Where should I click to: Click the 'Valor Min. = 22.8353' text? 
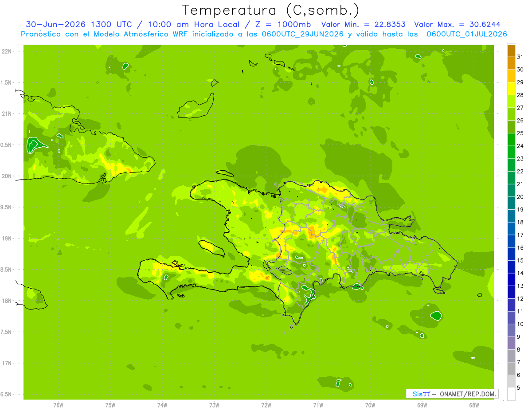coord(363,24)
